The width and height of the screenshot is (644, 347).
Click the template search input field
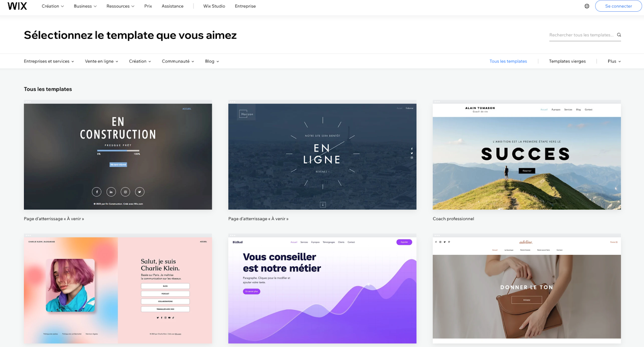click(581, 35)
